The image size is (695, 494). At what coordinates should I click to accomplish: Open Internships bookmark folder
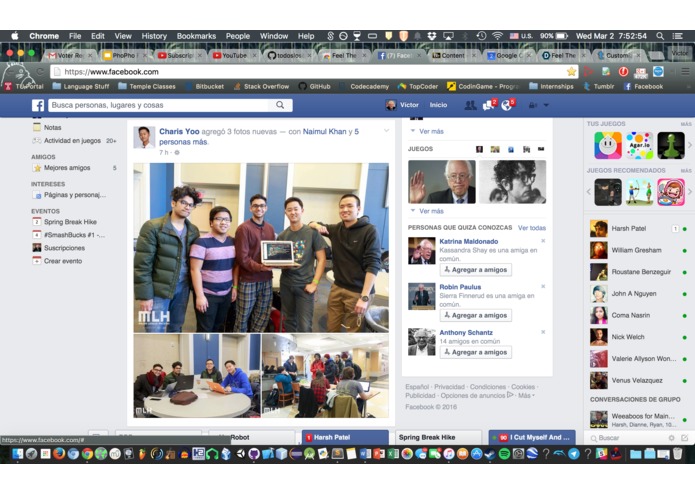[551, 86]
